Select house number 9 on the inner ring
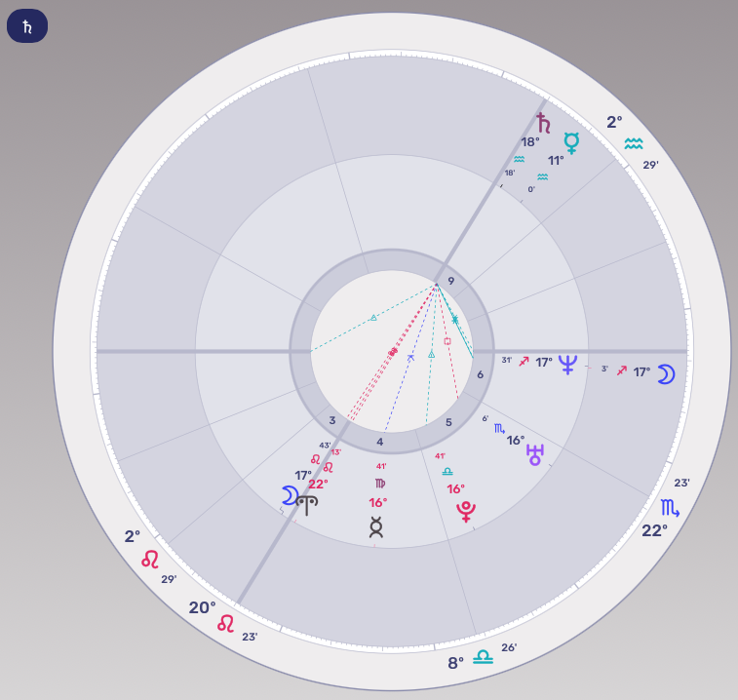This screenshot has height=700, width=738. click(x=450, y=282)
